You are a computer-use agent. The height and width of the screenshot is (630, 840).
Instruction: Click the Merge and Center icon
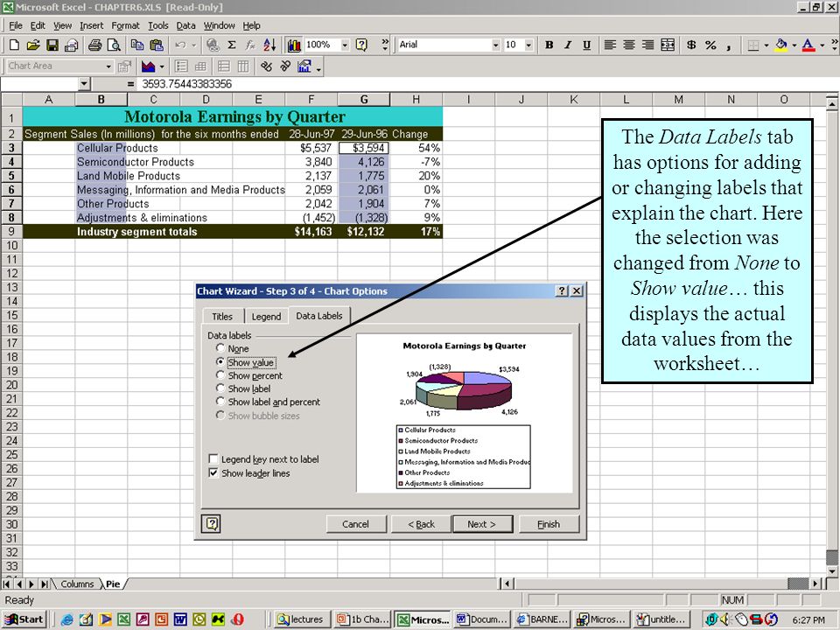[668, 45]
